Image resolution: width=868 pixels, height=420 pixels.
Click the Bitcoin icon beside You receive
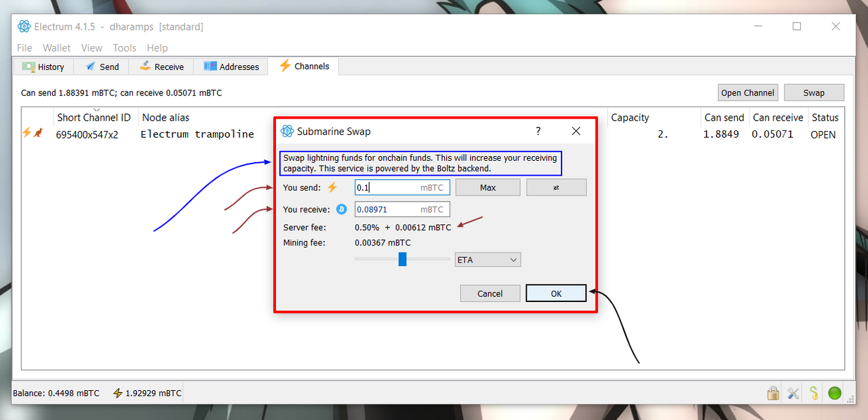point(342,209)
